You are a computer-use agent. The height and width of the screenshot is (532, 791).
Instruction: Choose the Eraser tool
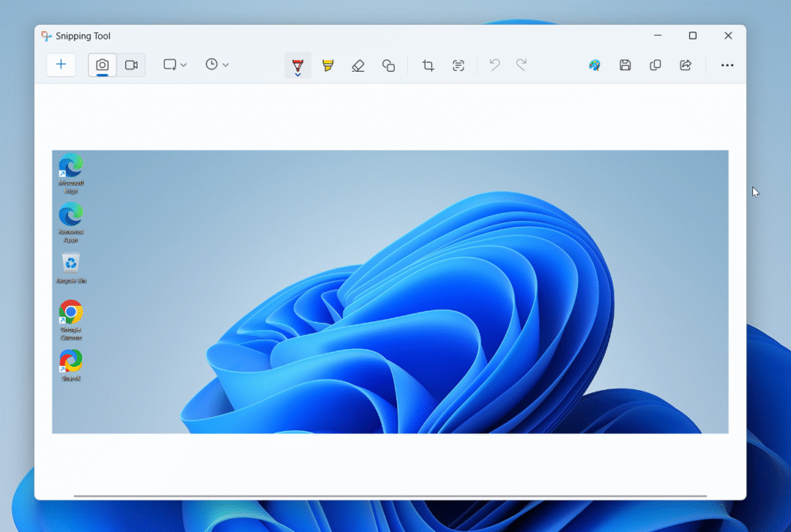click(x=358, y=66)
